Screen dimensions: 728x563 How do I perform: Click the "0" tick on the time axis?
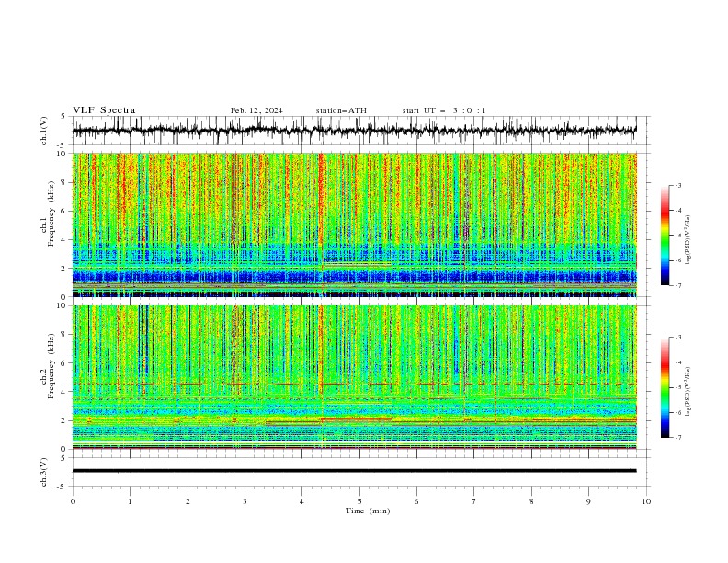[73, 501]
